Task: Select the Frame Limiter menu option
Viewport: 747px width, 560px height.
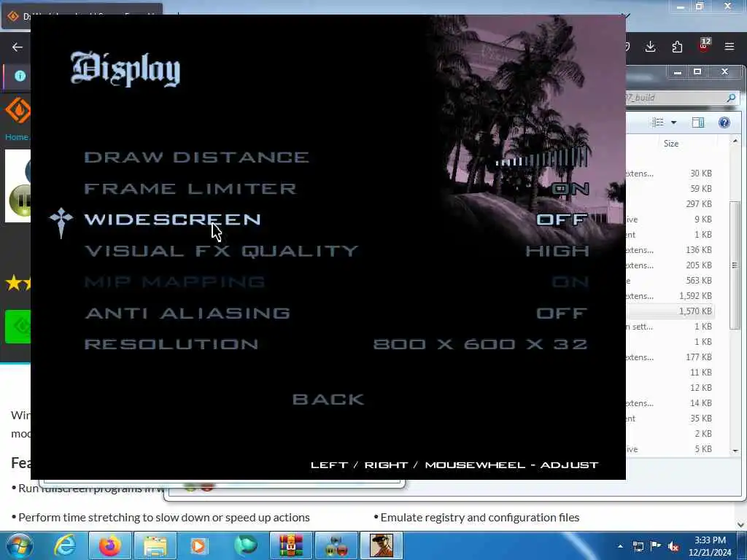Action: click(x=190, y=189)
